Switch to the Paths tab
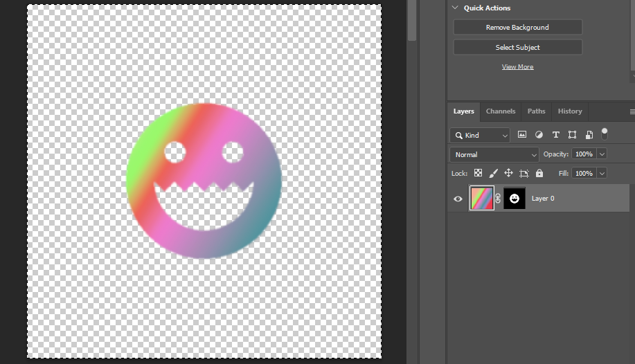 pyautogui.click(x=536, y=111)
